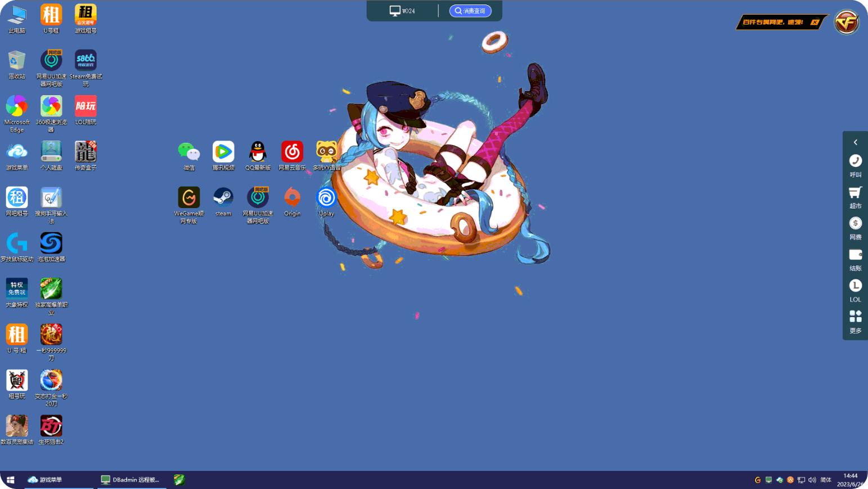868x489 pixels.
Task: Click the 消费查询 search button
Action: tap(470, 11)
